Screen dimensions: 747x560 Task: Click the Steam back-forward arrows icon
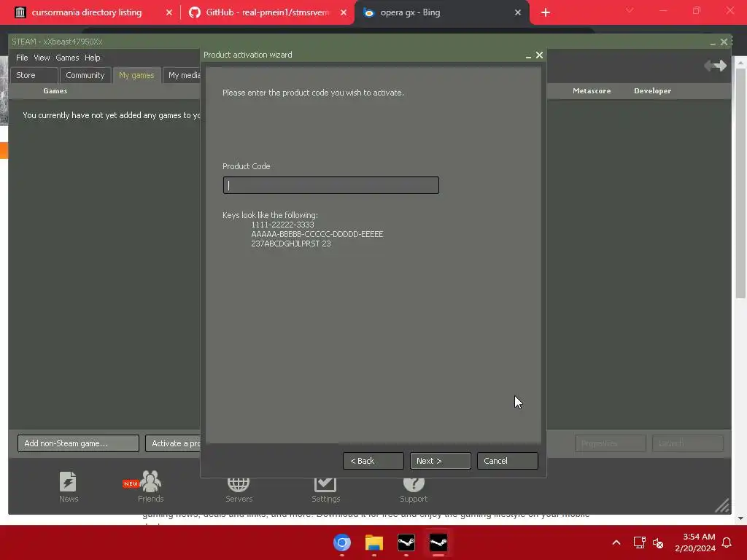pos(715,65)
